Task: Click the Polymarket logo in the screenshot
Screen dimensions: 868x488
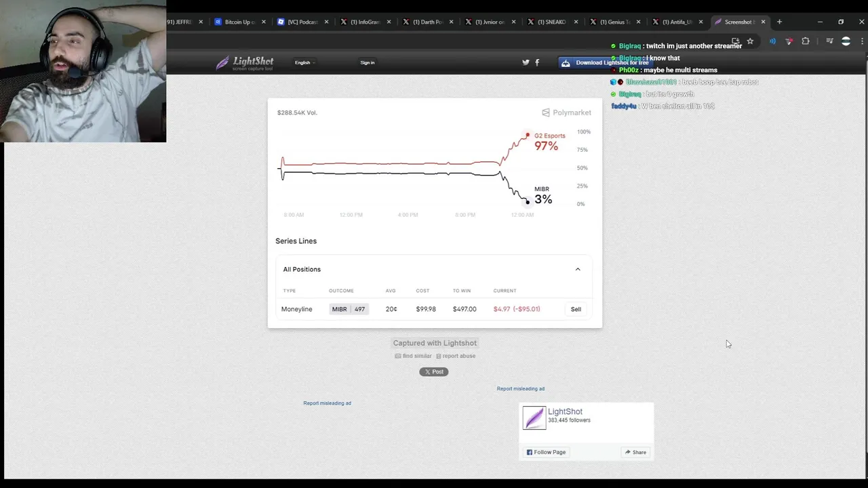Action: click(566, 113)
